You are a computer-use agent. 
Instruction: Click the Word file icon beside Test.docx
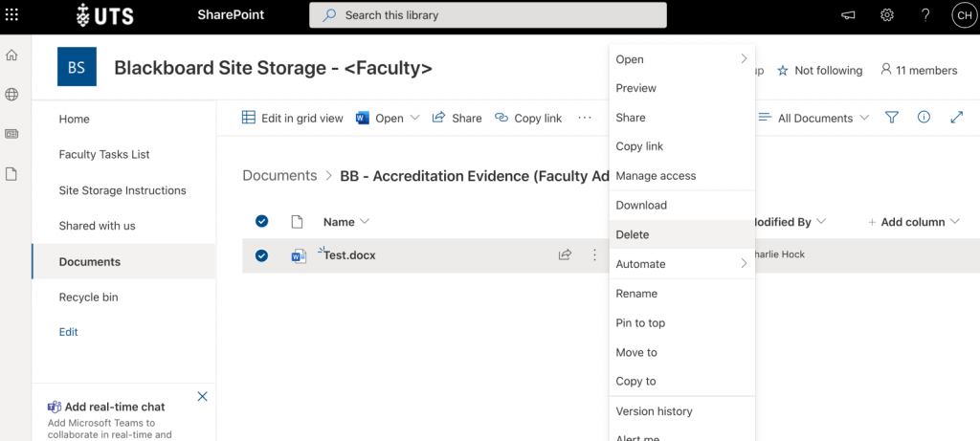[x=299, y=255]
